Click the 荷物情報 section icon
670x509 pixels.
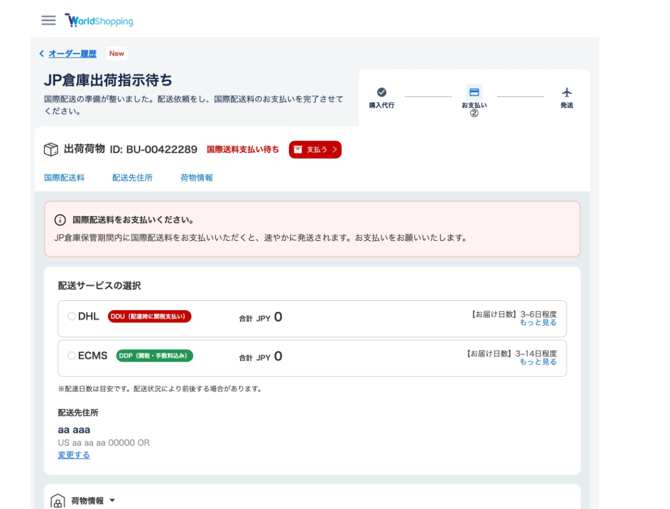point(58,501)
